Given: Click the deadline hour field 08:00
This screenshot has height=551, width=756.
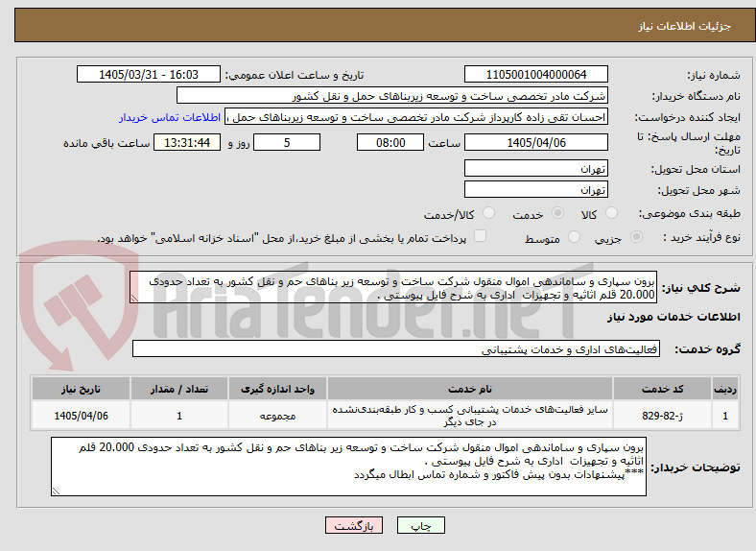Looking at the screenshot, I should tap(390, 143).
